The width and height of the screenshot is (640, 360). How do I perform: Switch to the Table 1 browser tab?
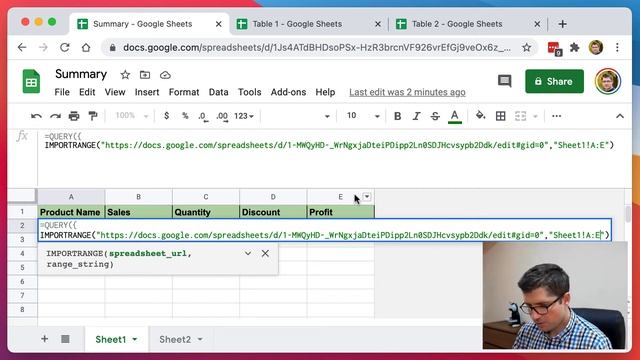(297, 24)
